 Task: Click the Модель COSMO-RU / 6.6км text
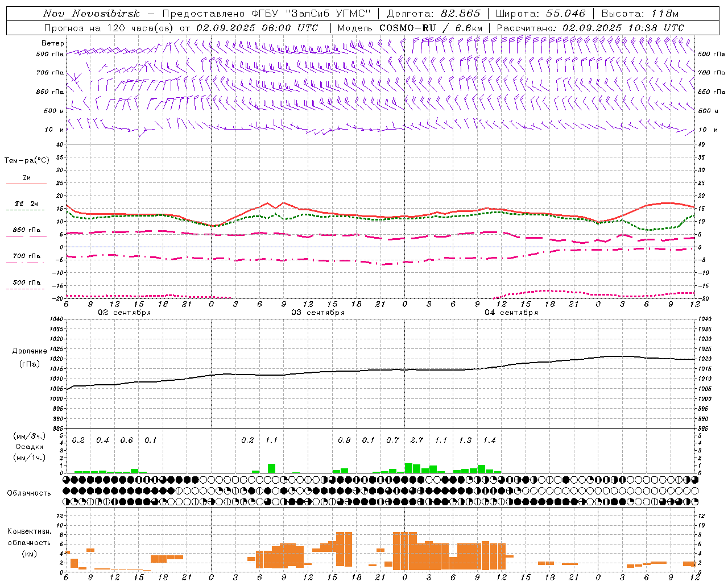(x=410, y=28)
